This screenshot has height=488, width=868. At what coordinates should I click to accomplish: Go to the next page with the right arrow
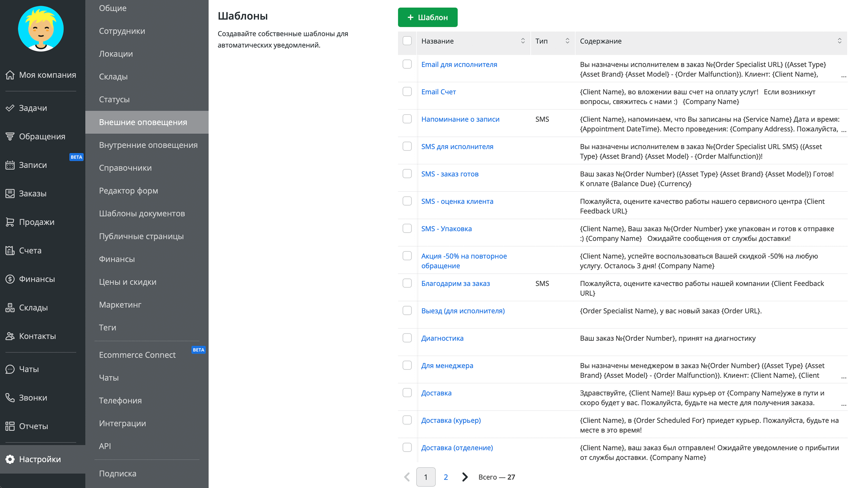(x=465, y=477)
